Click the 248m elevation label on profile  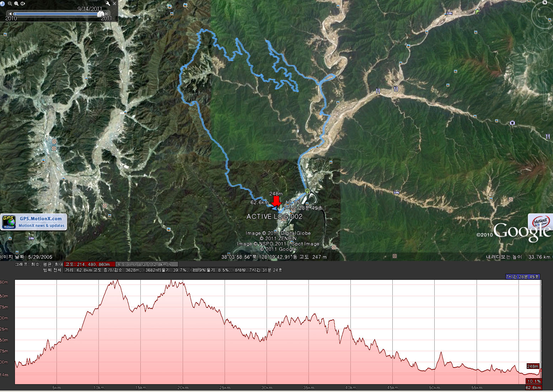[533, 366]
